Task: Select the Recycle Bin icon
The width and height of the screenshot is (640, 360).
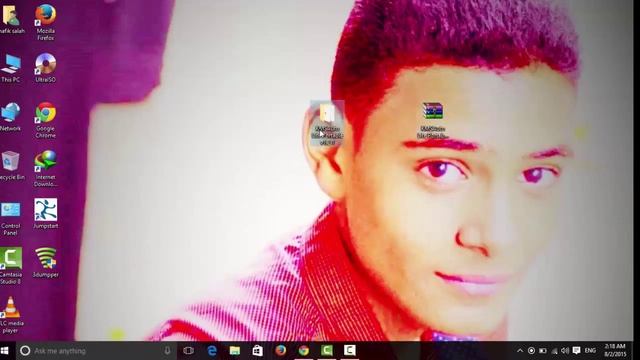Action: [11, 165]
